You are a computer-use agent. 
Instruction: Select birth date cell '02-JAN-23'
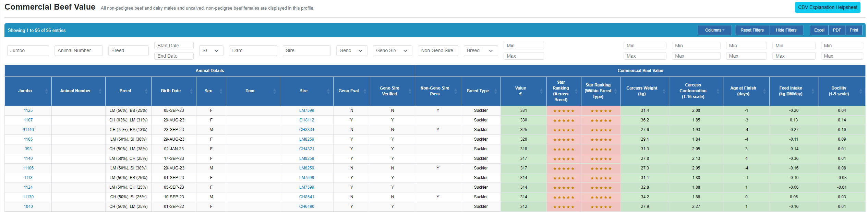point(174,149)
